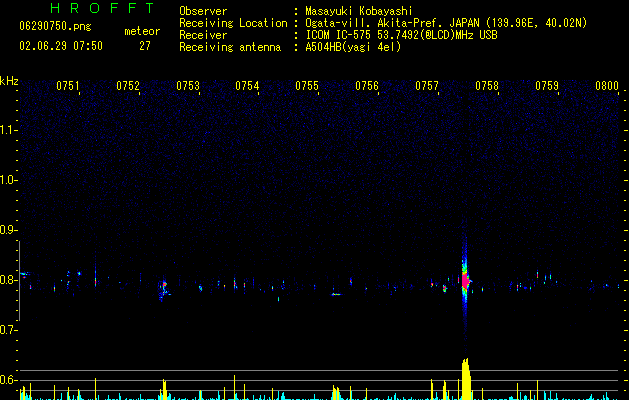Viewport: 629px width, 400px height.
Task: Click the 0.8 kHz axis label
Action: pyautogui.click(x=7, y=280)
